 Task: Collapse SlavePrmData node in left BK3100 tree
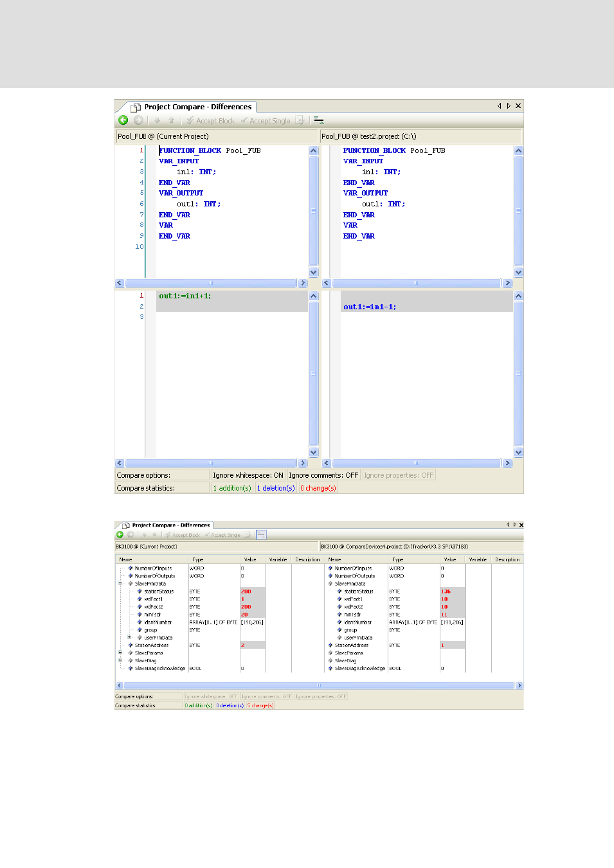tap(120, 584)
